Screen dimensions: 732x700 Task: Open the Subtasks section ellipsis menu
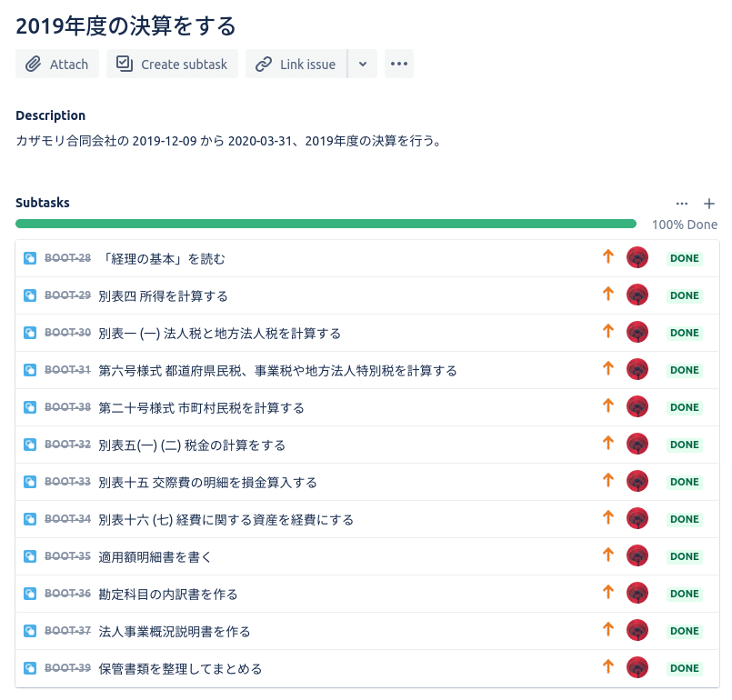pos(682,204)
